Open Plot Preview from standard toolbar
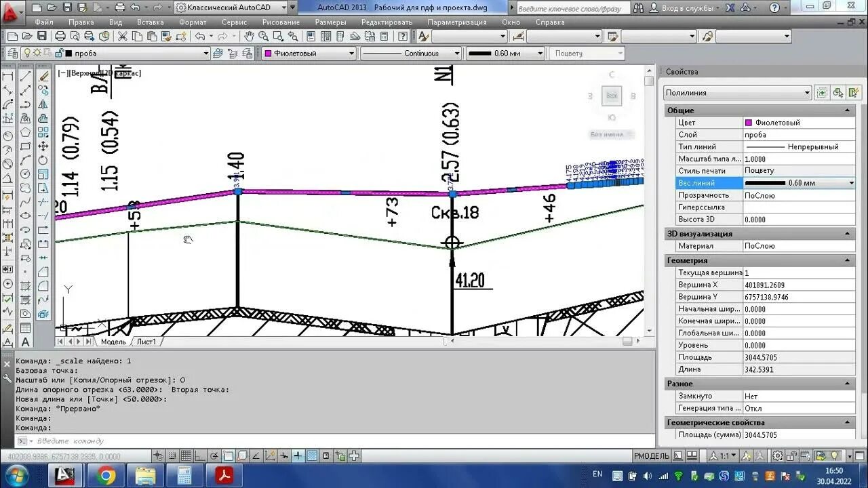The image size is (868, 488). click(75, 36)
